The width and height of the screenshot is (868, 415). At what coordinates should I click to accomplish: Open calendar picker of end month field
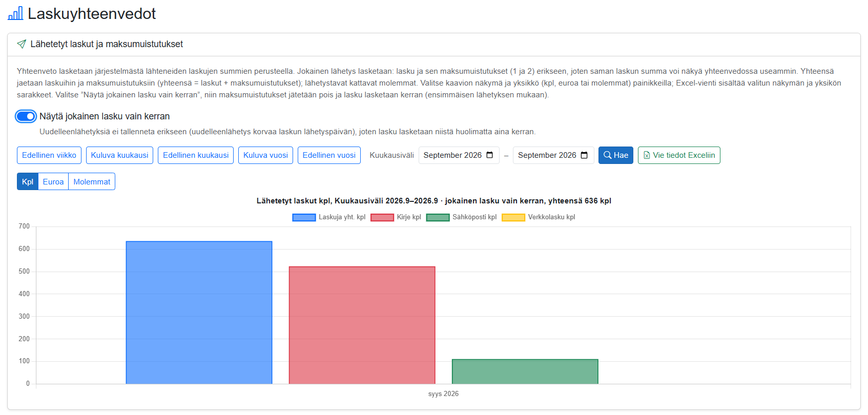point(584,155)
